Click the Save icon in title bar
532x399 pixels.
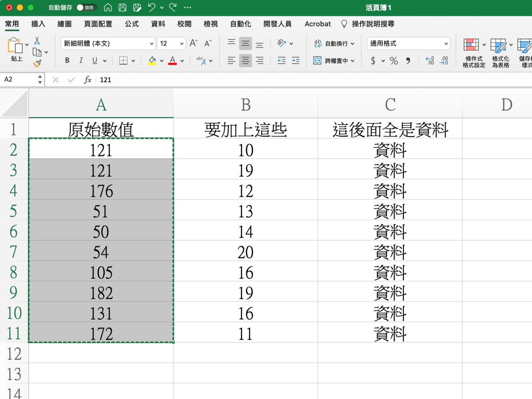(123, 8)
